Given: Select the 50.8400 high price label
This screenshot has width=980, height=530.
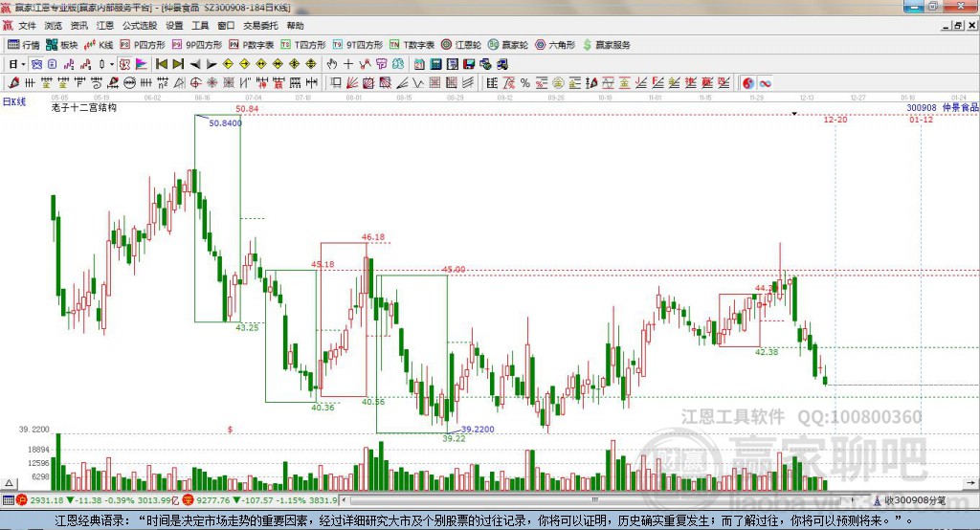Looking at the screenshot, I should tap(225, 123).
